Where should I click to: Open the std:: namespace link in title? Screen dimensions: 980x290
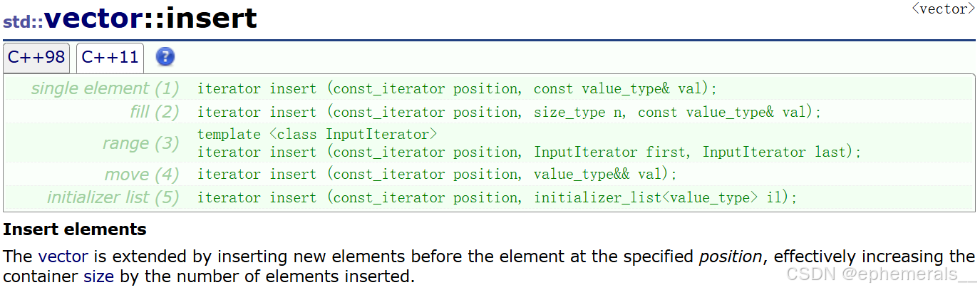pos(23,21)
